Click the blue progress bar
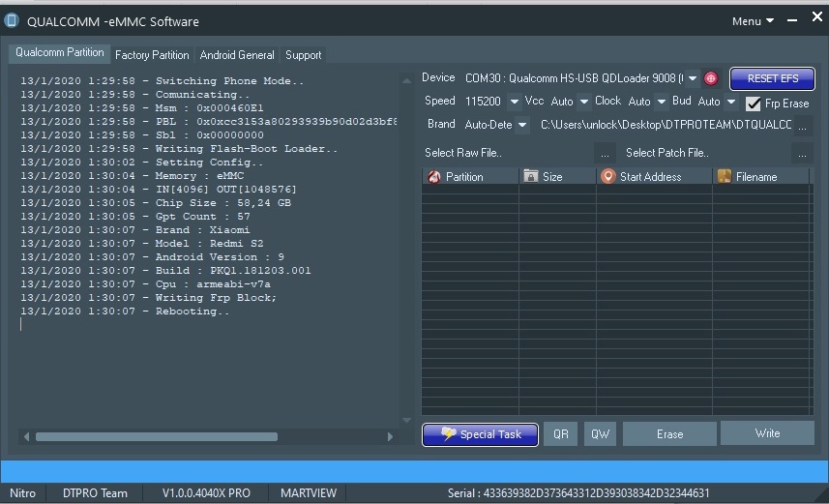 click(x=414, y=471)
